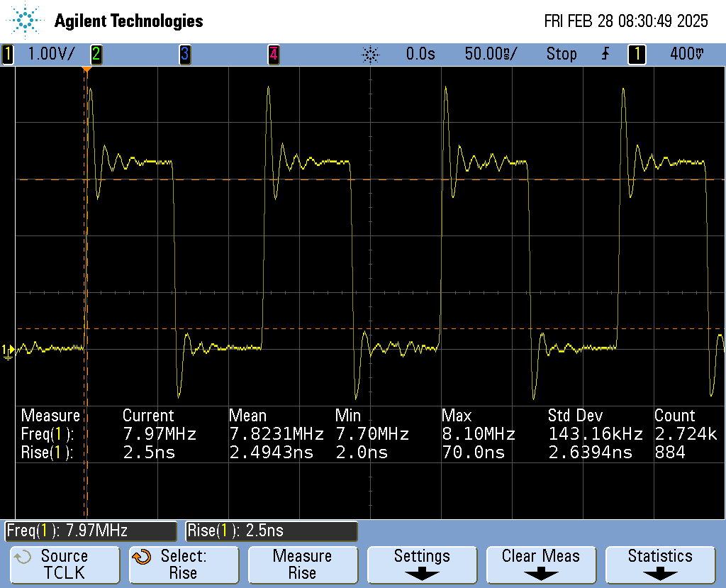
Task: Select the yellow channel 1 badge beside 1.00V/
Action: tap(9, 54)
